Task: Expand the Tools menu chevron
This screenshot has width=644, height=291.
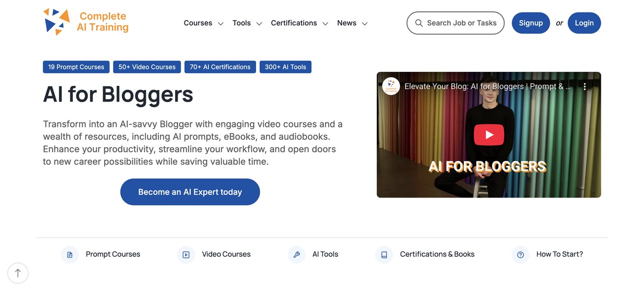Action: point(259,24)
